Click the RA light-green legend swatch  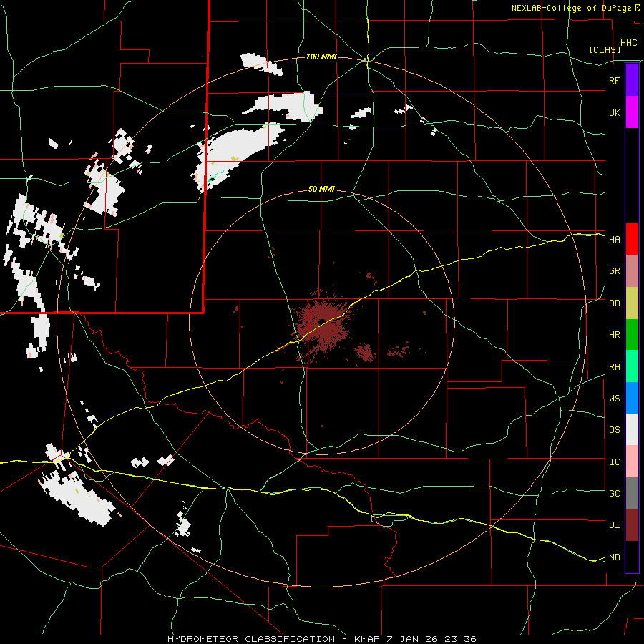tap(632, 366)
